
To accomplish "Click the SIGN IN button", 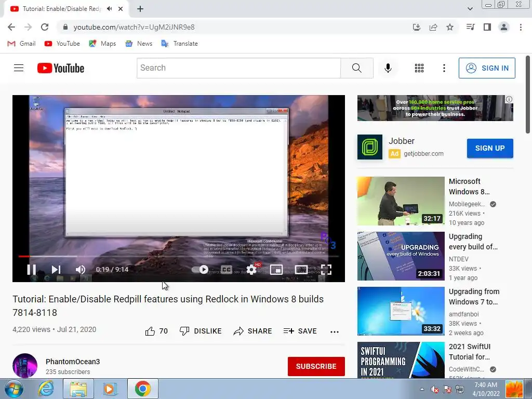I will tap(487, 68).
